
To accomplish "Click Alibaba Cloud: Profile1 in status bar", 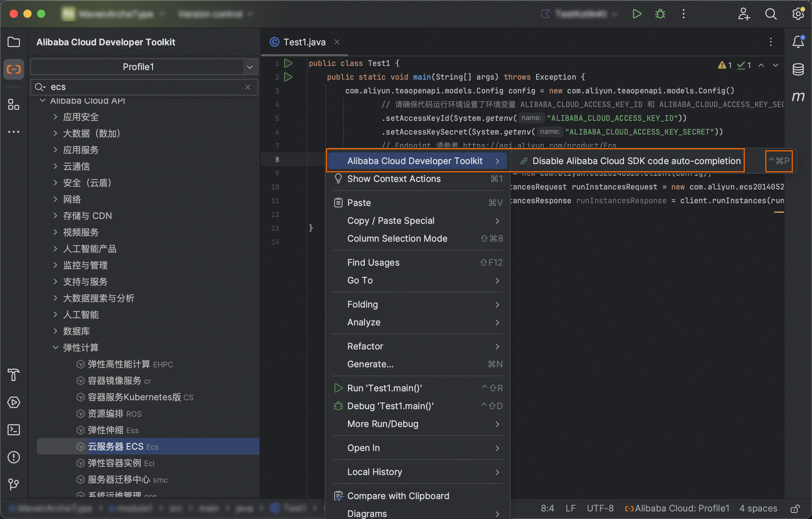I will pos(677,508).
